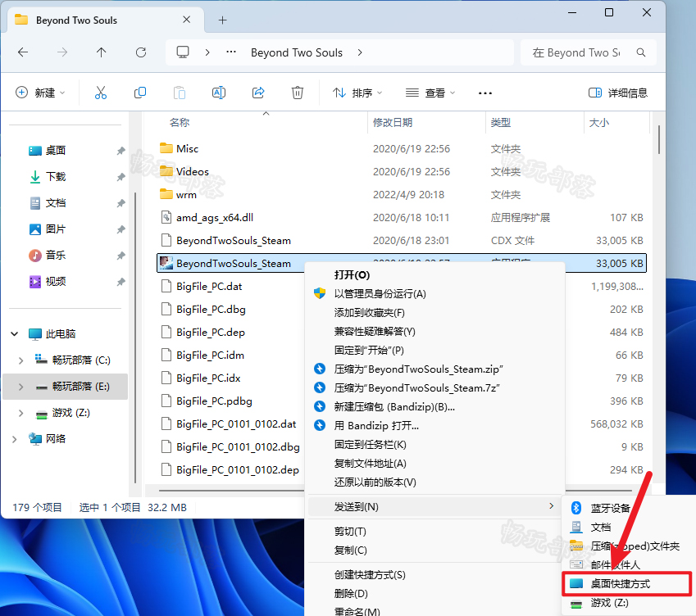Screen dimensions: 696x616
Task: Sort by Type (类型) column header
Action: click(501, 122)
